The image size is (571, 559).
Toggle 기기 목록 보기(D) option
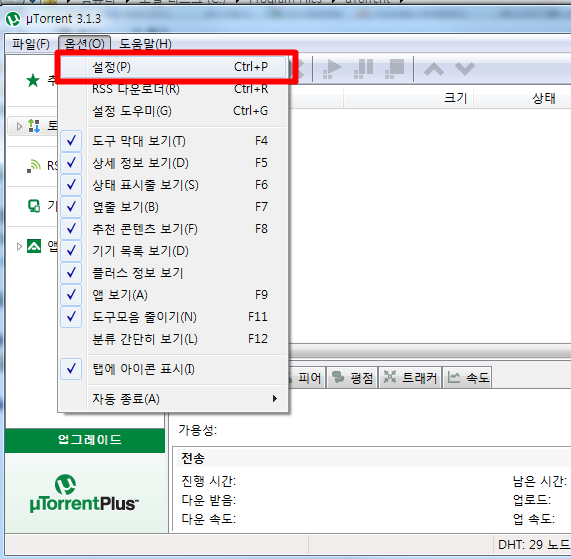pyautogui.click(x=173, y=251)
